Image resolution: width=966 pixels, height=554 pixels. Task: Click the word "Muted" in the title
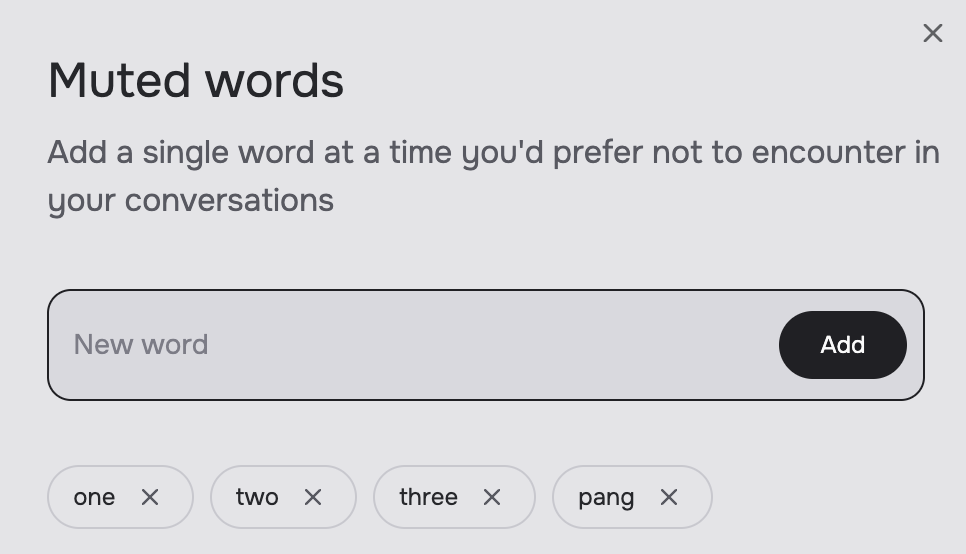coord(120,81)
